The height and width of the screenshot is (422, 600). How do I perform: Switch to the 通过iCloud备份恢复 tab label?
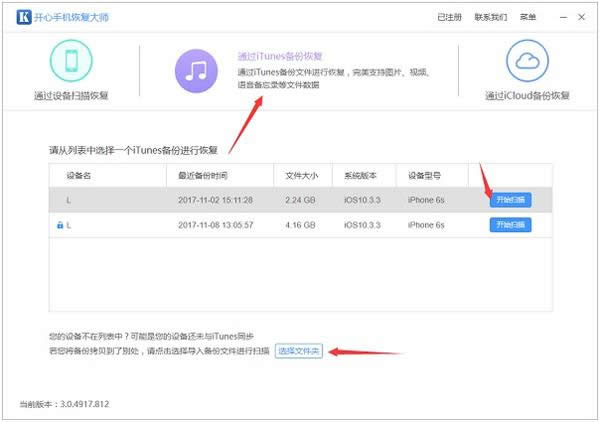(526, 96)
